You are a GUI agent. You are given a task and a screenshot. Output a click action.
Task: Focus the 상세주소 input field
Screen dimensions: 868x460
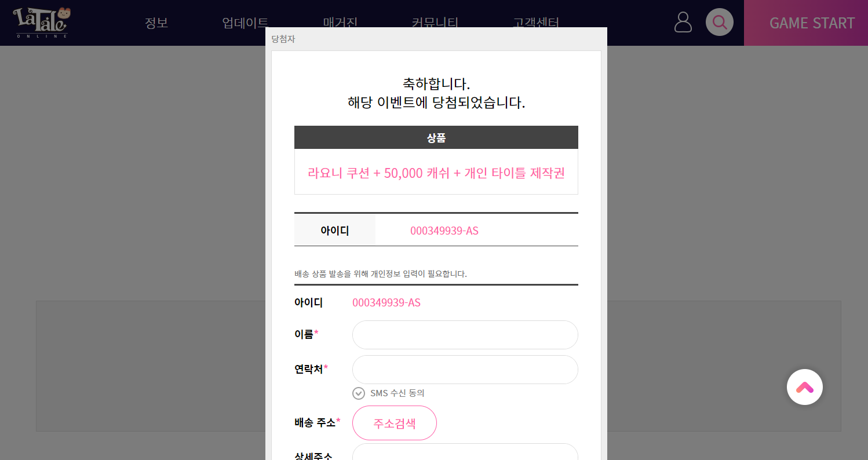pyautogui.click(x=465, y=452)
